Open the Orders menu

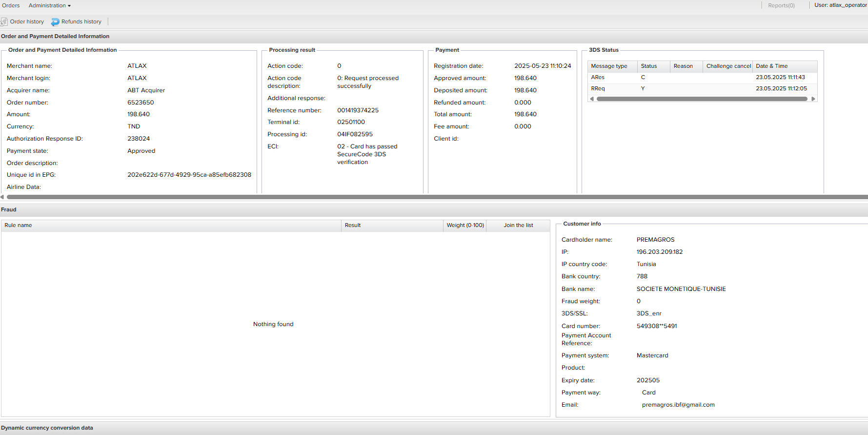[11, 5]
